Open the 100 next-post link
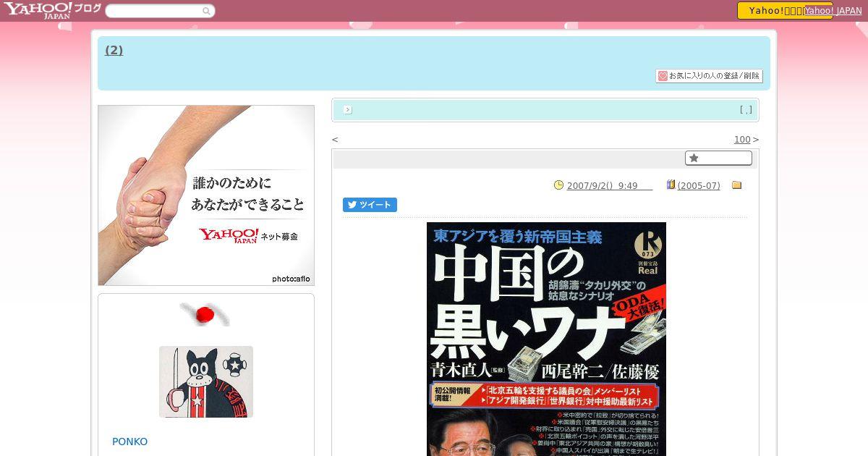 [x=742, y=140]
